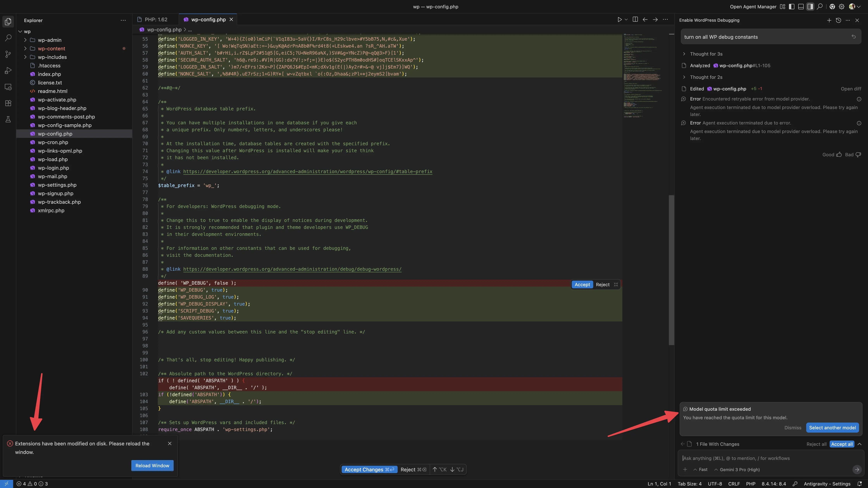Click Select another model button
This screenshot has height=488, width=868.
[x=832, y=428]
